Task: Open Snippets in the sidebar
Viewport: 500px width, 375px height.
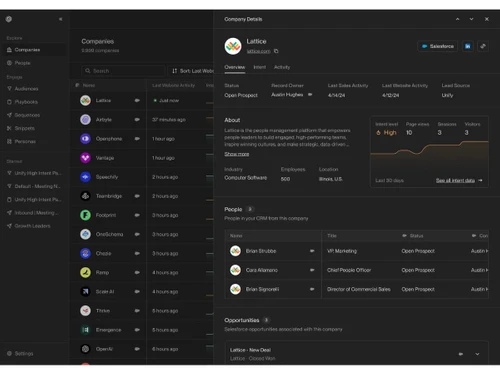Action: pos(33,128)
